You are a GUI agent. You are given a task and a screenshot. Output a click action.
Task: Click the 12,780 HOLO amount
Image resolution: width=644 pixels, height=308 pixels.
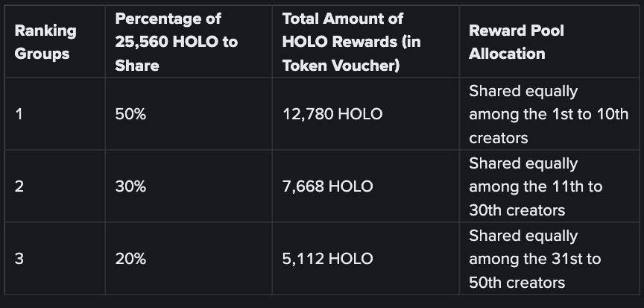point(332,114)
